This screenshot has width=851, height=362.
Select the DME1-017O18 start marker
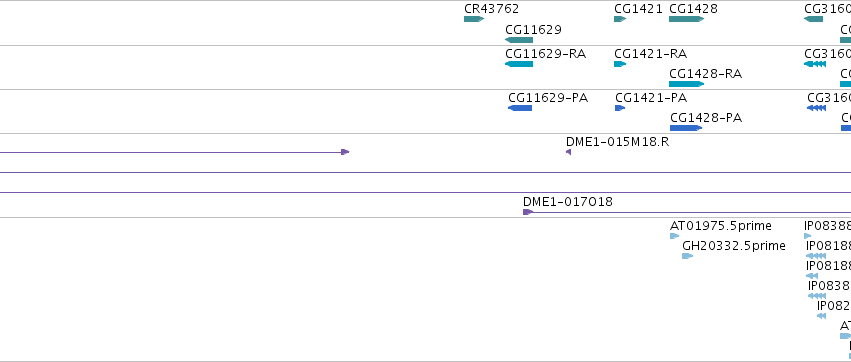coord(528,212)
